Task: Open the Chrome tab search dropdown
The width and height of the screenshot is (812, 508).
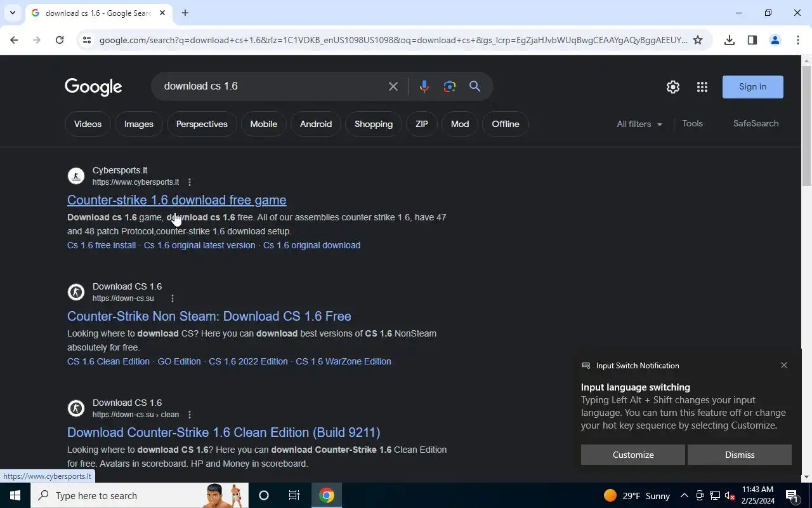Action: (x=12, y=13)
